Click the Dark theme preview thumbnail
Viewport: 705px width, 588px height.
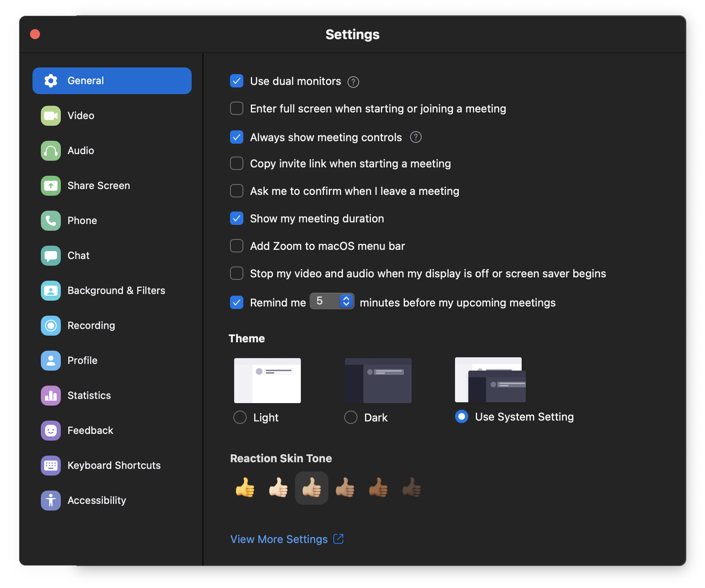(x=377, y=380)
